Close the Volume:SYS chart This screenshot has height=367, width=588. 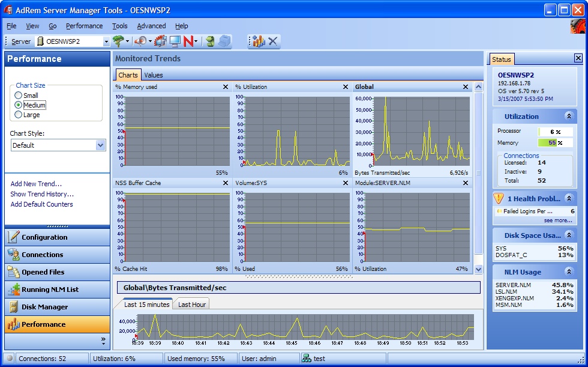point(346,183)
